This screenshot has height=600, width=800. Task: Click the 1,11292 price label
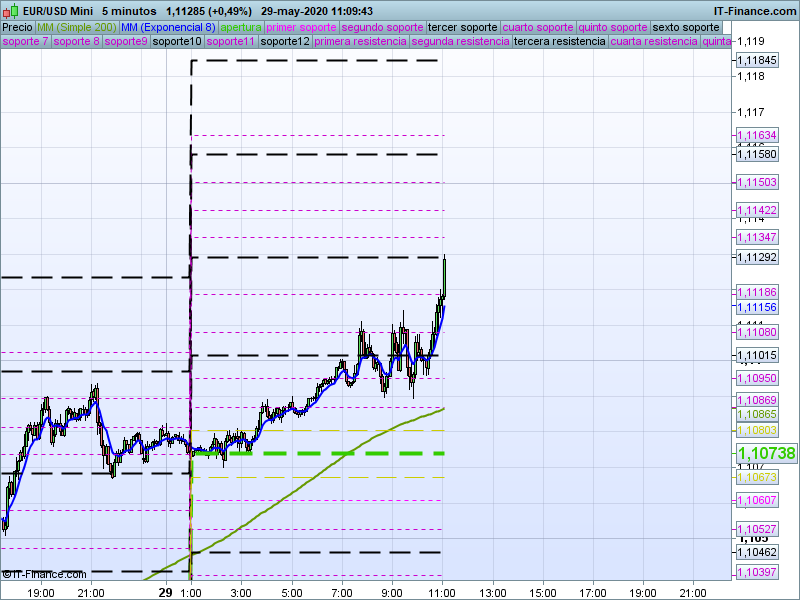pyautogui.click(x=757, y=257)
